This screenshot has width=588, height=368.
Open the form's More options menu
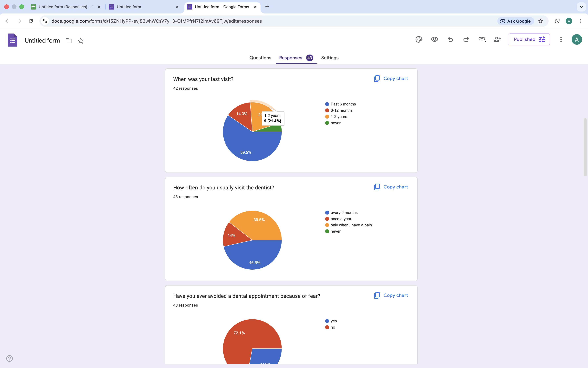coord(561,39)
